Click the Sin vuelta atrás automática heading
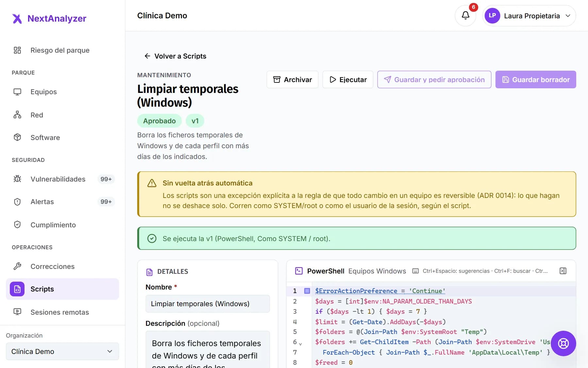The height and width of the screenshot is (368, 588). (x=208, y=183)
